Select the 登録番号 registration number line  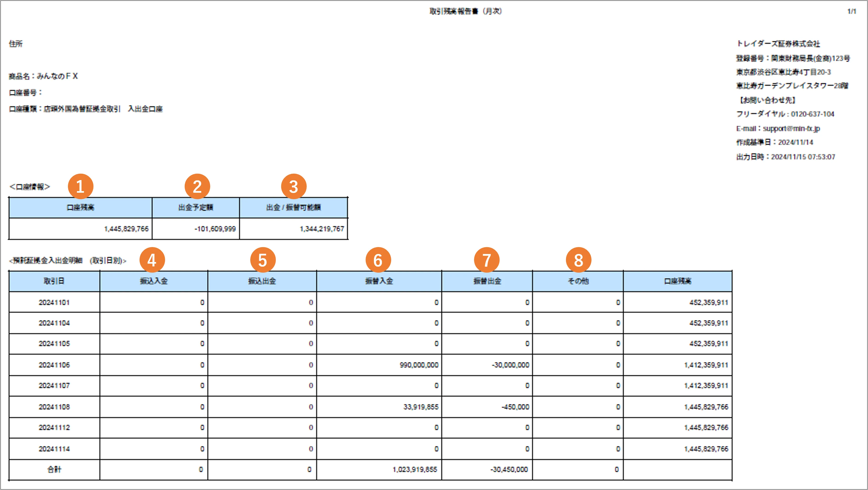[x=793, y=58]
